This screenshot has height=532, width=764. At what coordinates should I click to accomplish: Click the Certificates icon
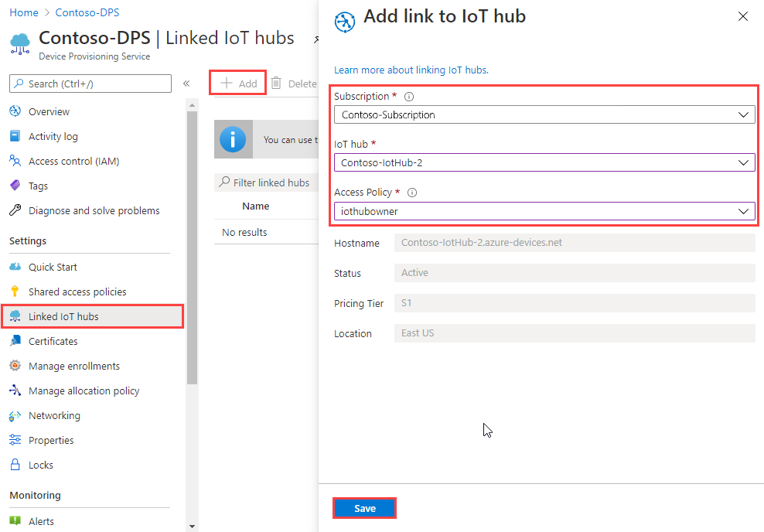pyautogui.click(x=15, y=341)
